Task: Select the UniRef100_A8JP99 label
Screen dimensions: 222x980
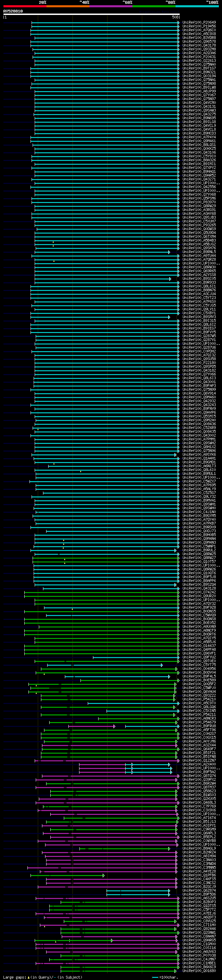Action: pyautogui.click(x=199, y=91)
